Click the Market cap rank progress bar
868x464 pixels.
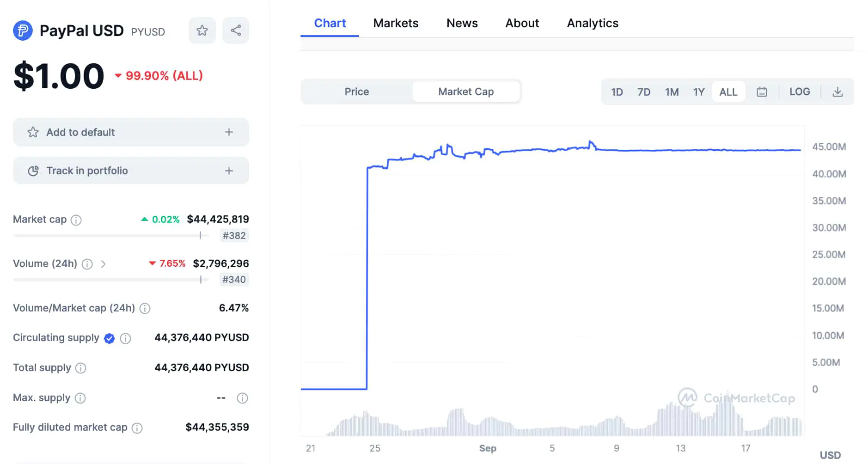pos(111,235)
